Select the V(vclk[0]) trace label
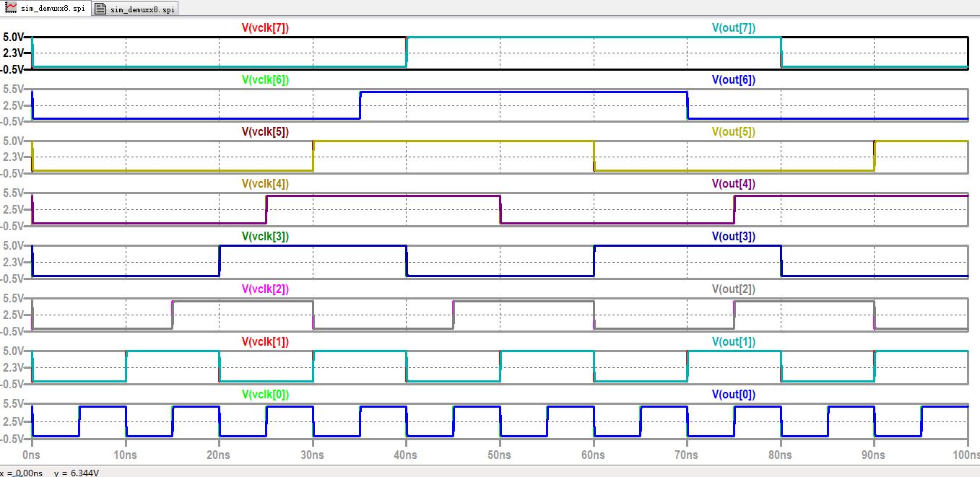 pos(265,394)
